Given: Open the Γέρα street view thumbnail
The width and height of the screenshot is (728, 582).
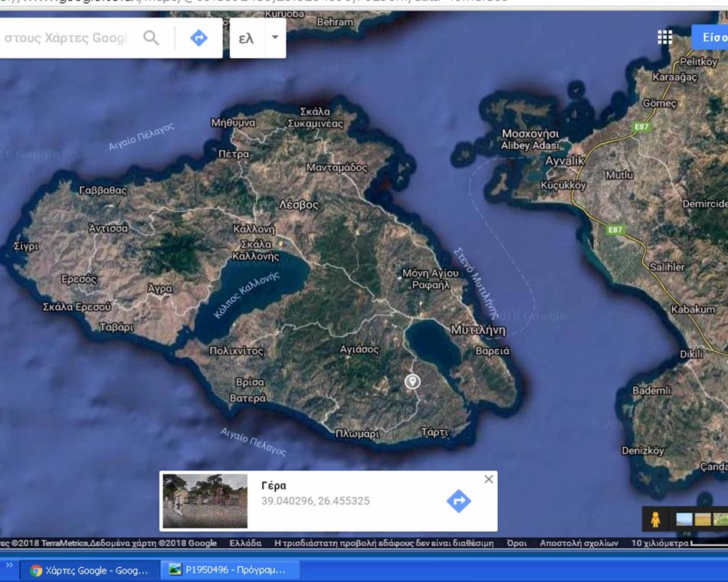Looking at the screenshot, I should (x=205, y=501).
